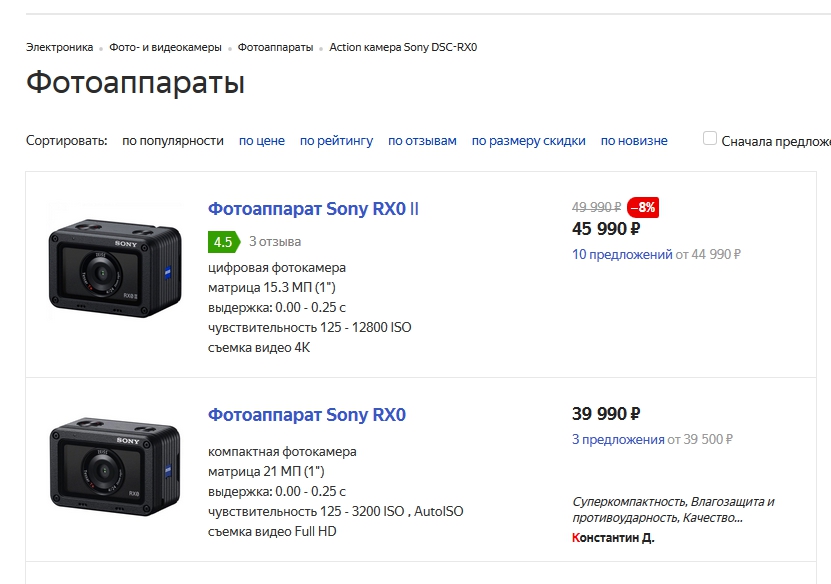831x584 pixels.
Task: Enable the Сначала предложения checkbox
Action: [710, 139]
